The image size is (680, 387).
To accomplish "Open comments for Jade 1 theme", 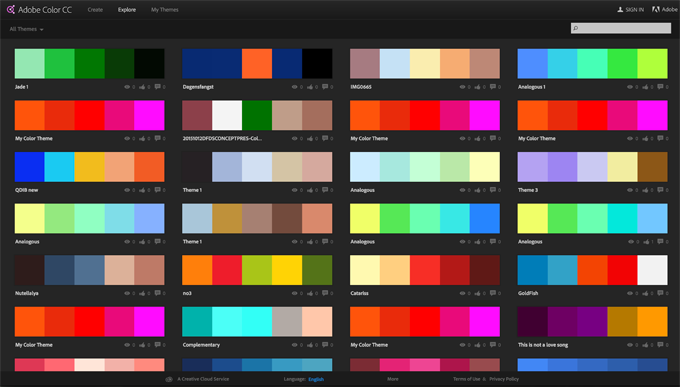I will pyautogui.click(x=158, y=87).
